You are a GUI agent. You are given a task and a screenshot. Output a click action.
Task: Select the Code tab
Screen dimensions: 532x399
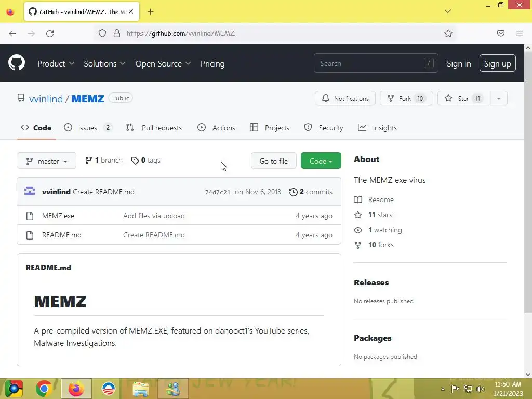point(36,128)
